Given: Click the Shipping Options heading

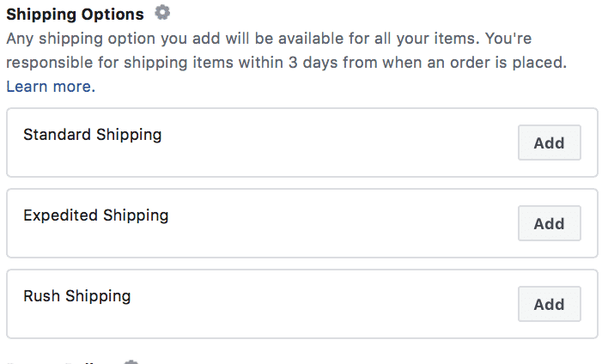Looking at the screenshot, I should [75, 15].
